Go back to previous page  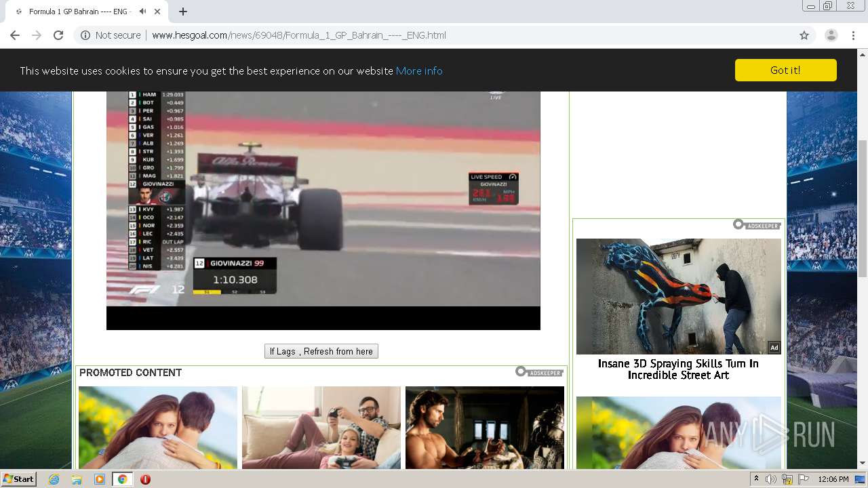coord(15,35)
